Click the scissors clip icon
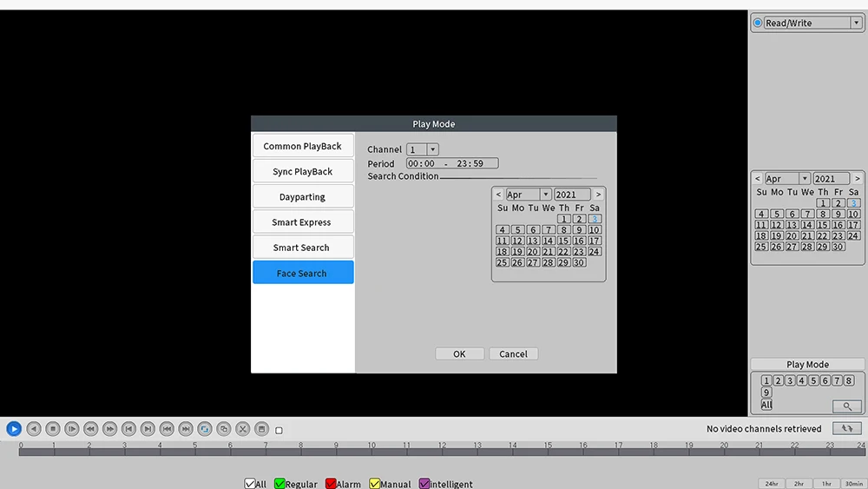 point(242,429)
